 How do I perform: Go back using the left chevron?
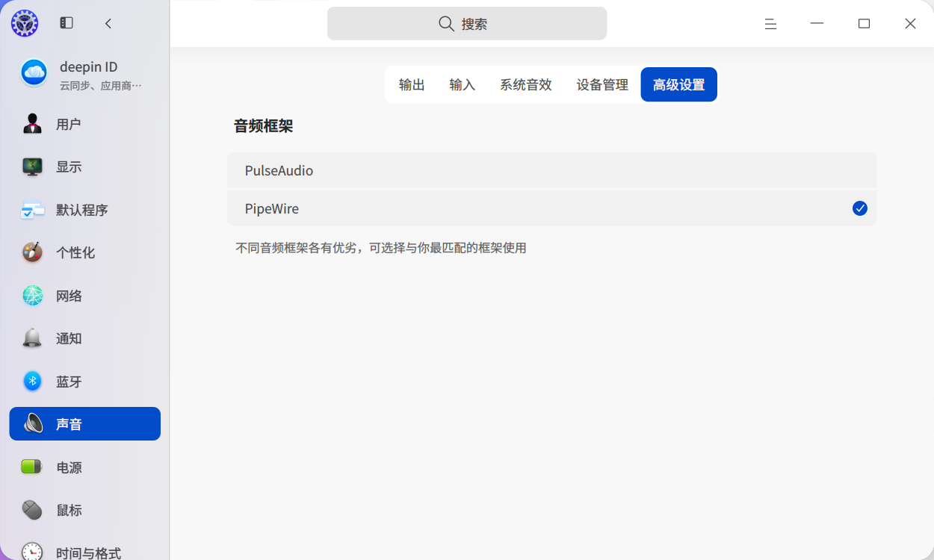click(108, 23)
